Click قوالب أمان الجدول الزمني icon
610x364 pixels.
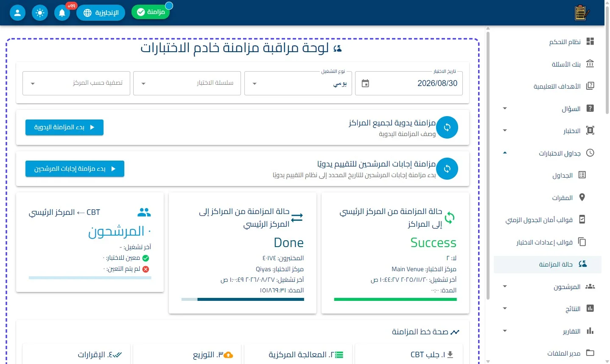point(582,220)
